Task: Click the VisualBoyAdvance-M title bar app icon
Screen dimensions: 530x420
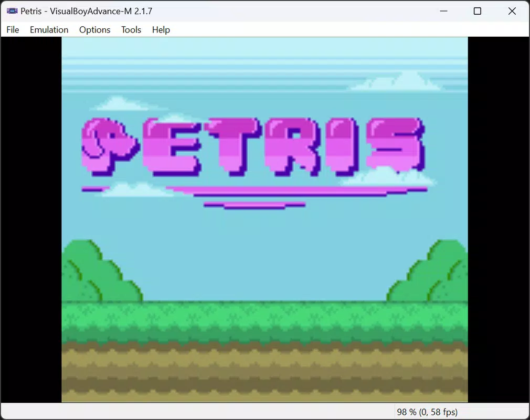Action: pos(12,11)
